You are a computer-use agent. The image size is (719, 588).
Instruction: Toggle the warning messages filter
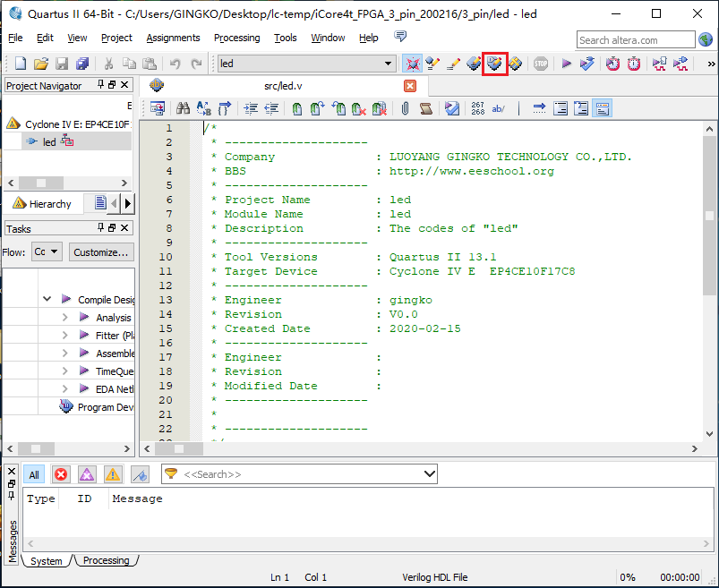(x=113, y=474)
